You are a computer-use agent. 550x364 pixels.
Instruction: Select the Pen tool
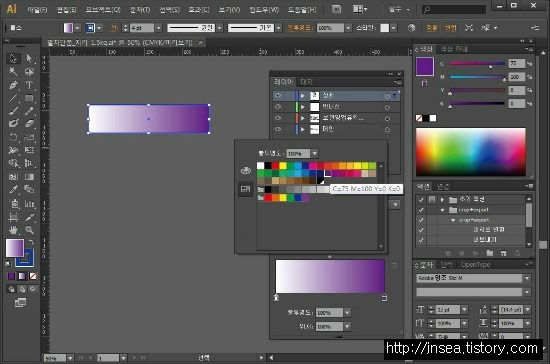pyautogui.click(x=13, y=85)
